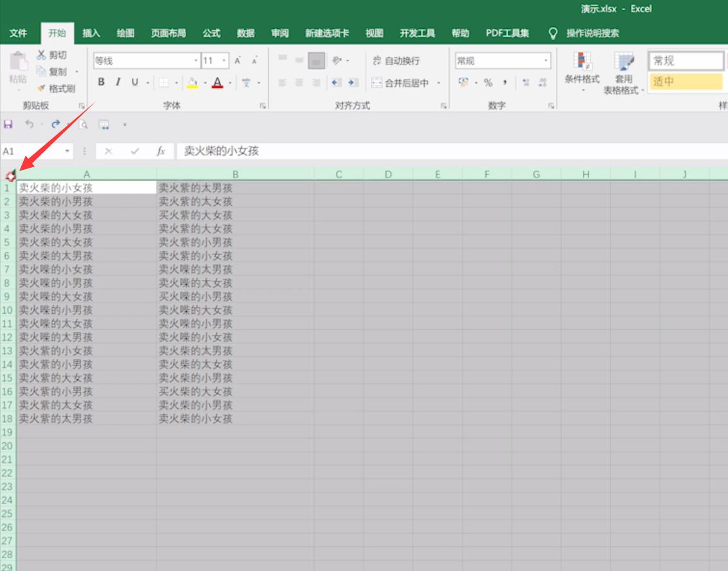Viewport: 728px width, 571px height.
Task: Switch to the 开发工具 ribbon tab
Action: (x=418, y=33)
